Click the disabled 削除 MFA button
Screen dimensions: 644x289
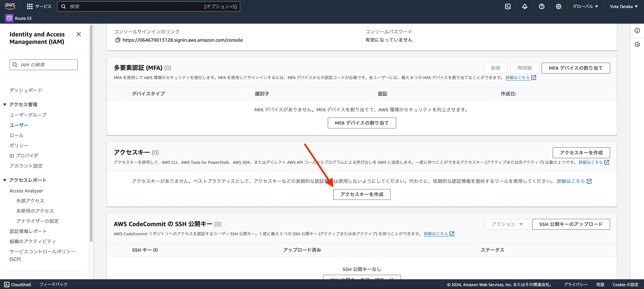[x=495, y=68]
